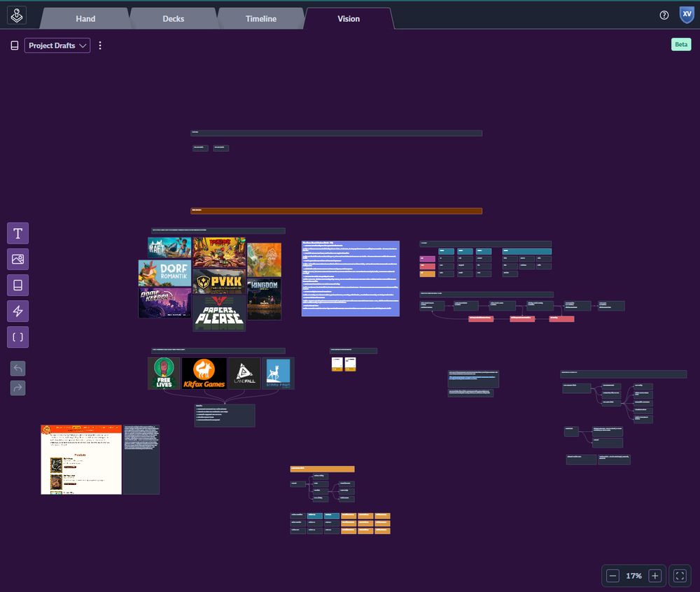Click the 17% zoom level

633,576
